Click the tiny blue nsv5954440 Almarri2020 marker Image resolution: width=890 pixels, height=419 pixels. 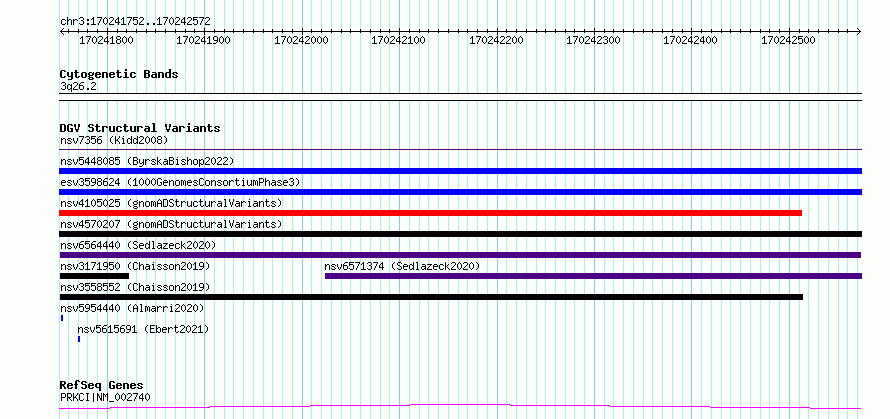click(61, 318)
